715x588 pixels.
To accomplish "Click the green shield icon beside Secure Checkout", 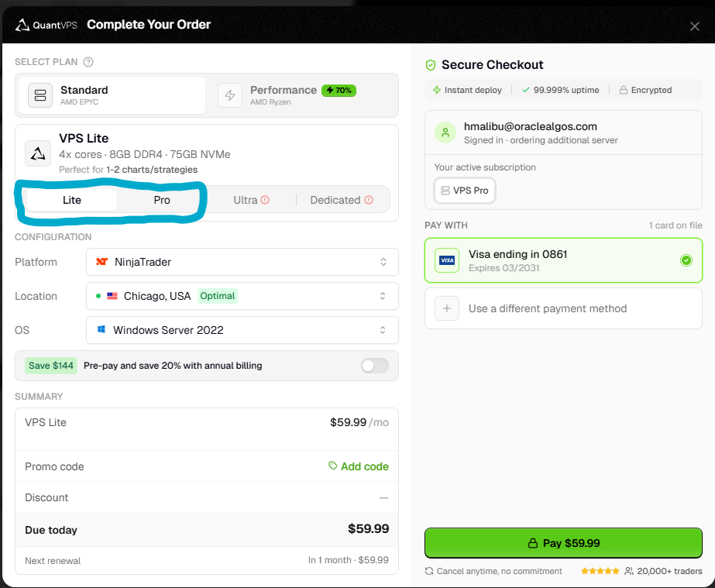I will pyautogui.click(x=429, y=65).
